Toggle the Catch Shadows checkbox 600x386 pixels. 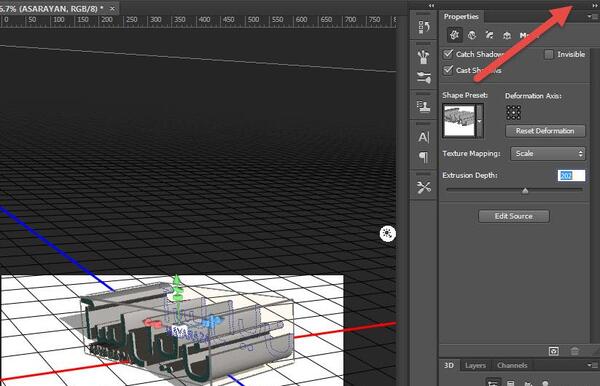[x=448, y=54]
